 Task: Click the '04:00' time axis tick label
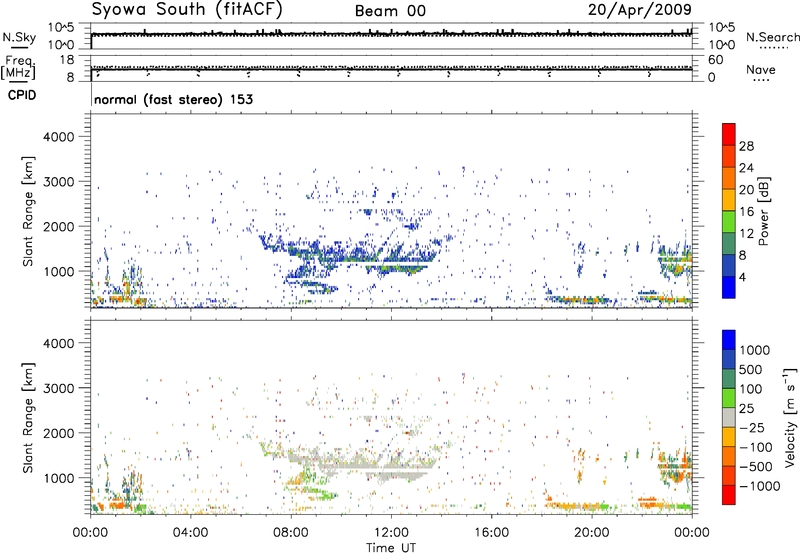[x=191, y=533]
